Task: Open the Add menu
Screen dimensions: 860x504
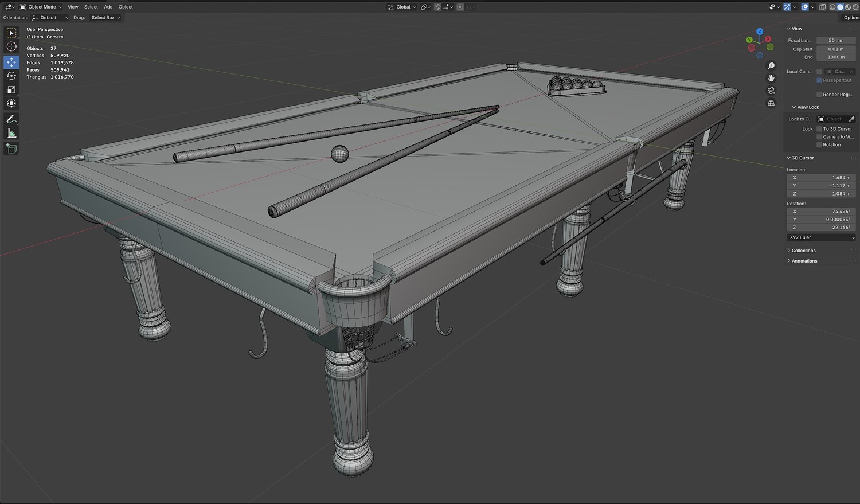Action: pos(108,7)
